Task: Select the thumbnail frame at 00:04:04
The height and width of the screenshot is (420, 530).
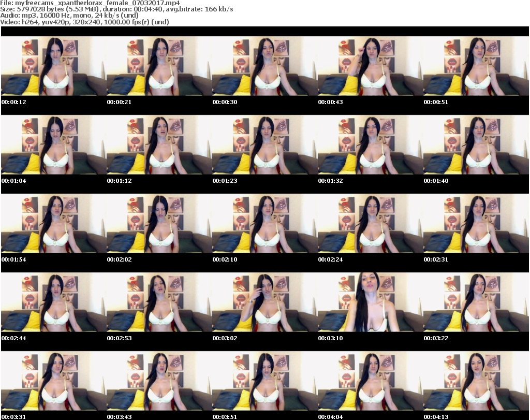Action: [x=371, y=381]
